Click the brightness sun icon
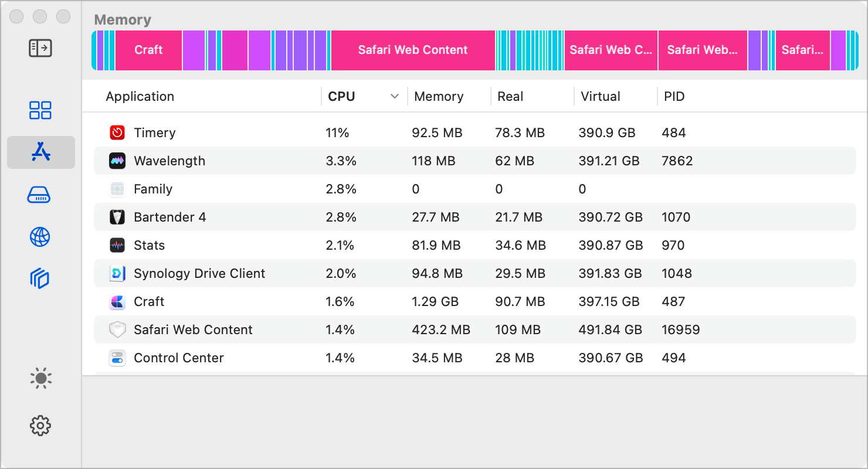 [40, 378]
